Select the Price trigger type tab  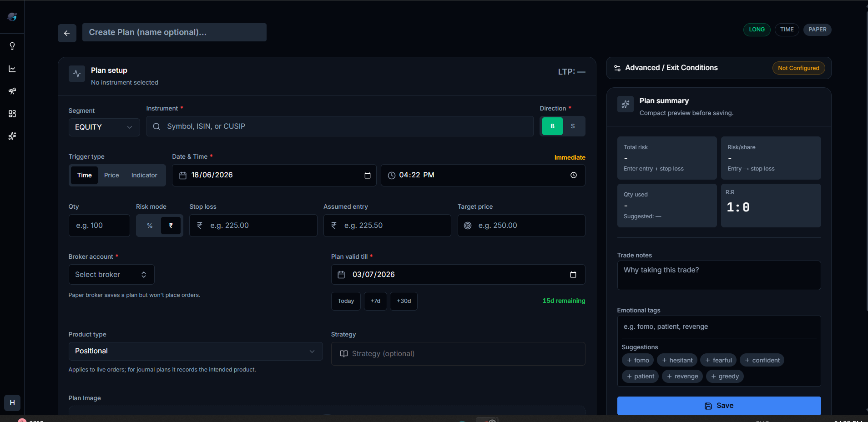coord(111,176)
